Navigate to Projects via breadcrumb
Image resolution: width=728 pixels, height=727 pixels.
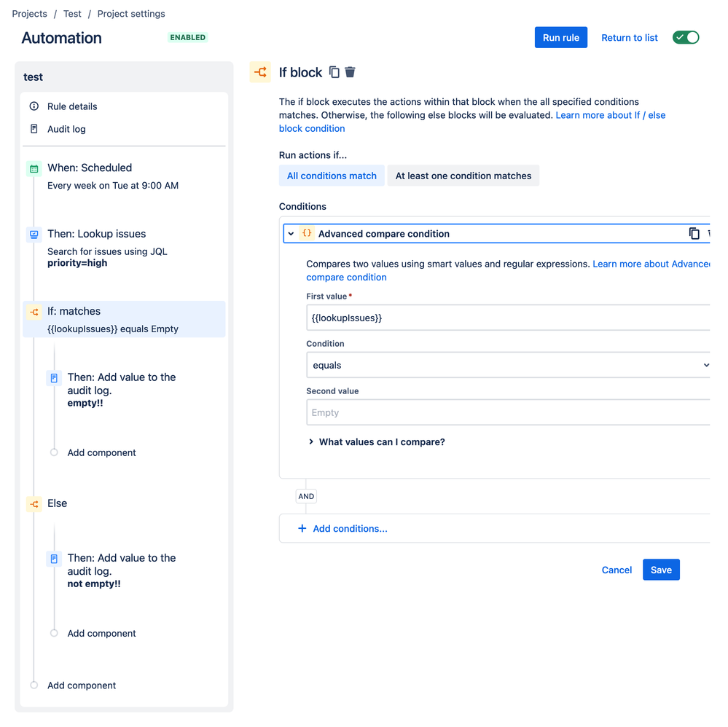(28, 13)
